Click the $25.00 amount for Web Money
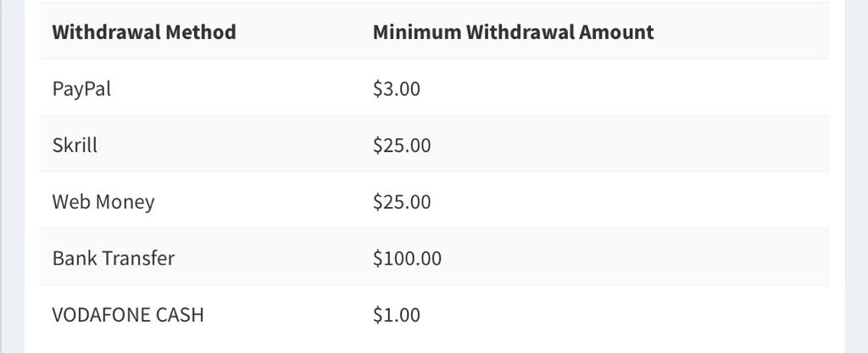This screenshot has width=868, height=353. pyautogui.click(x=402, y=202)
